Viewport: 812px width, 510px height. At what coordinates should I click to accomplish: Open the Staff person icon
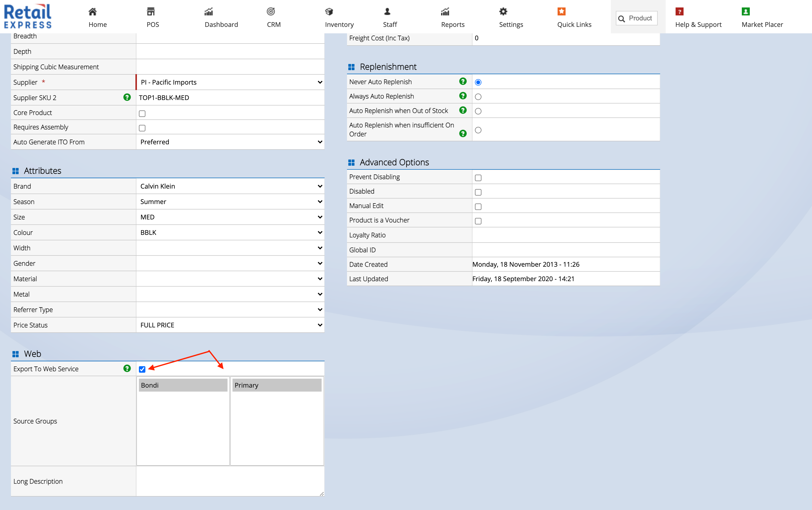[387, 12]
